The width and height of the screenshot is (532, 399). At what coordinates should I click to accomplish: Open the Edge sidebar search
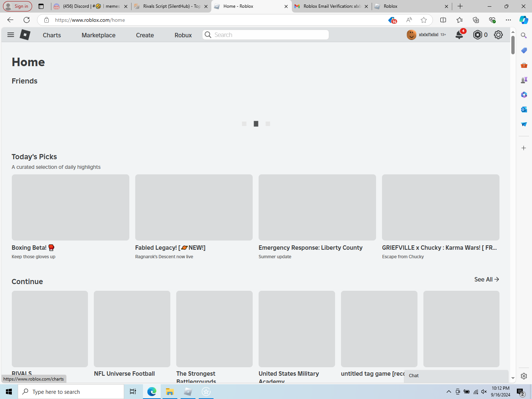point(524,35)
